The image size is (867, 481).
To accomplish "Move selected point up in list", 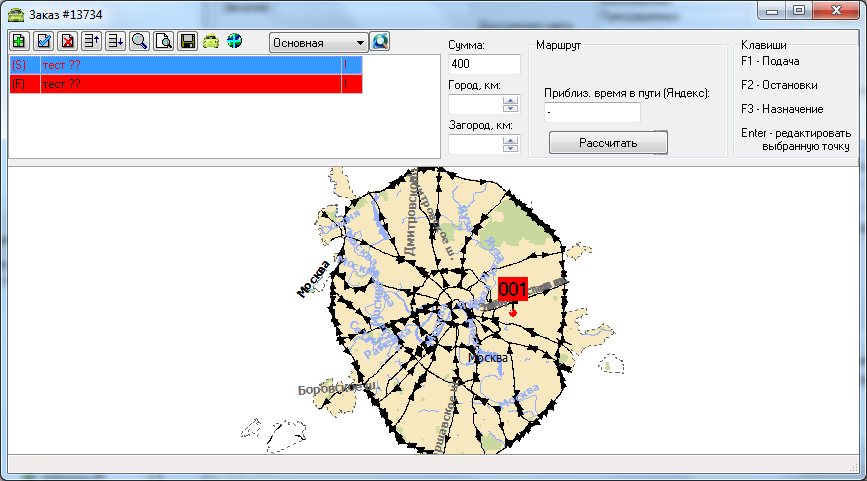I will coord(92,42).
